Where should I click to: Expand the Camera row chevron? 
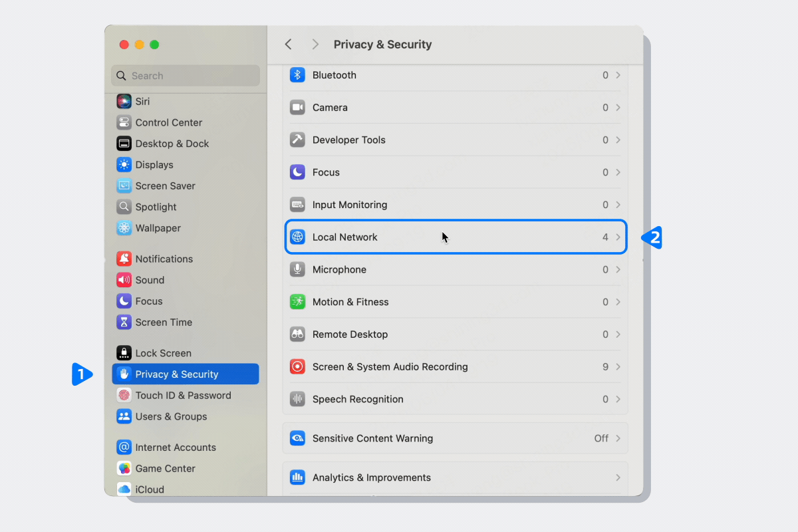(x=618, y=107)
